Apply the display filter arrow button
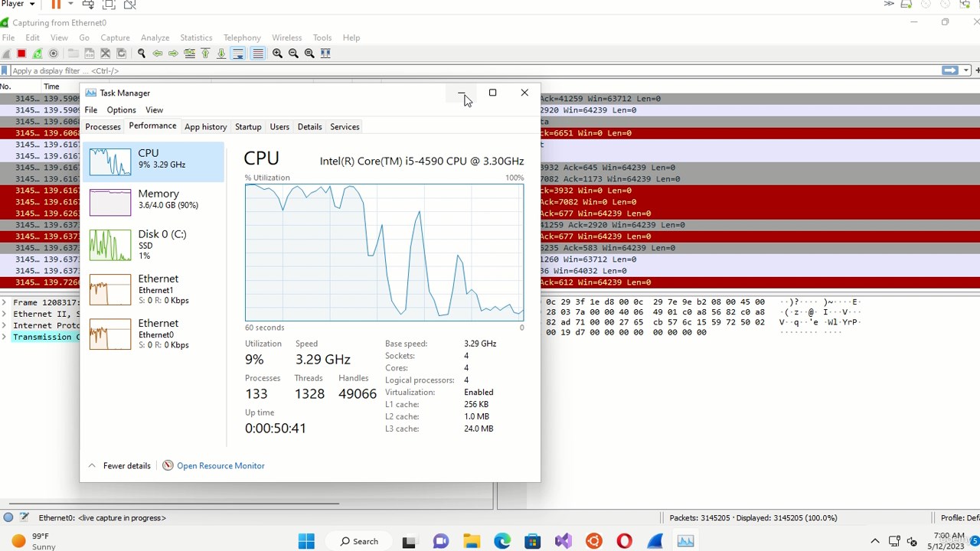Screen dimensions: 980x551 pos(950,70)
